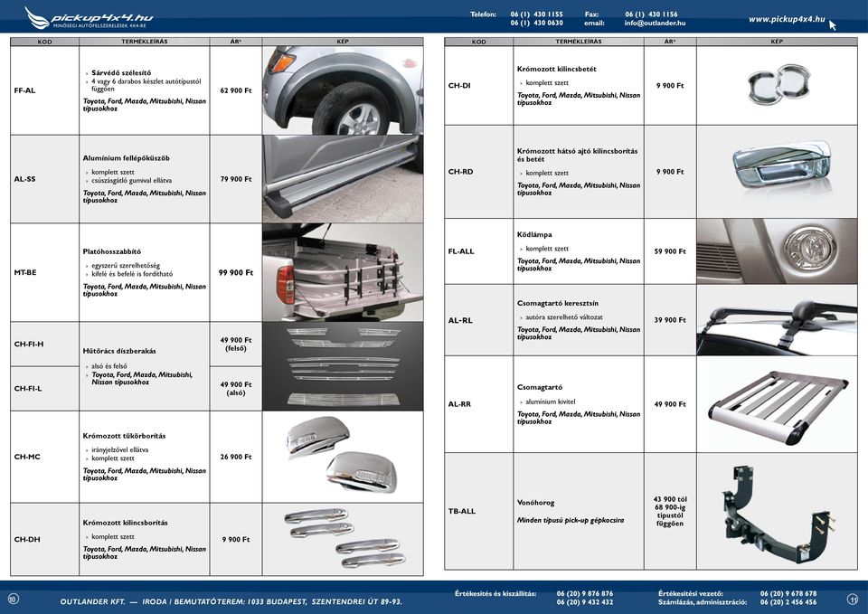
Task: Click the number 06 (20) 9 432 432
Action: coord(585,602)
